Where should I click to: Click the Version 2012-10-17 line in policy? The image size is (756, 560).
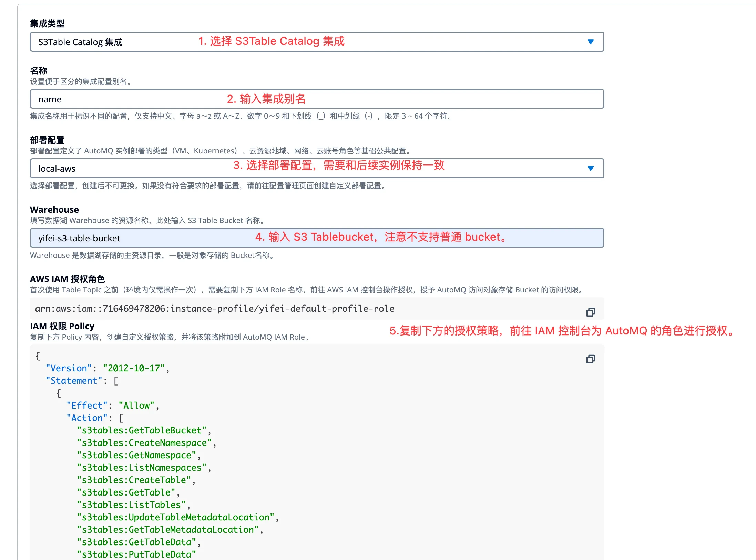tap(107, 368)
